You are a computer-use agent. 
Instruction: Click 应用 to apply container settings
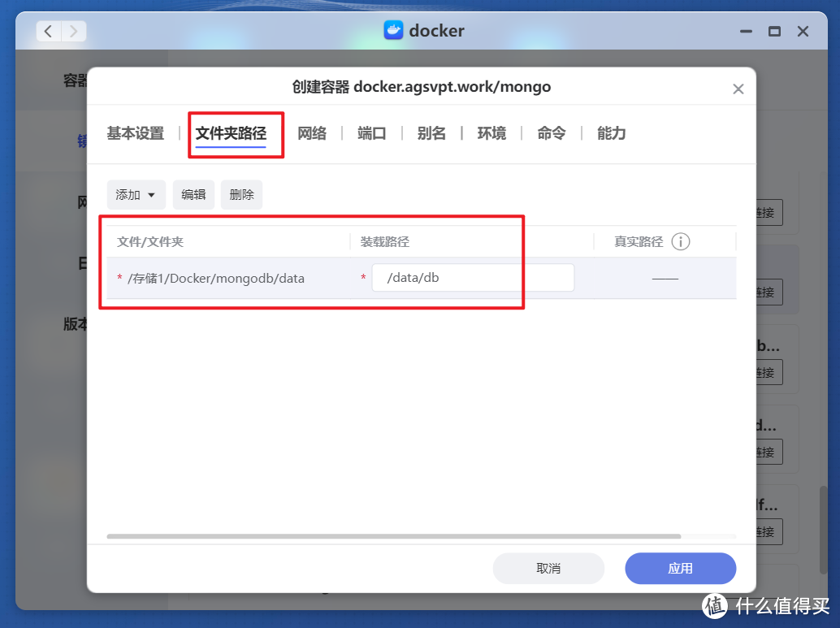click(x=680, y=568)
